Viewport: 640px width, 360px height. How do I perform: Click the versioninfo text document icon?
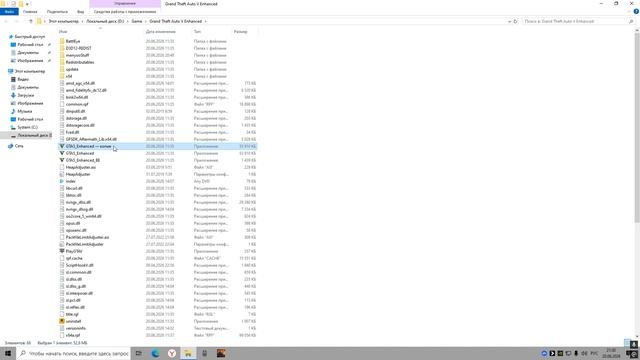pyautogui.click(x=62, y=328)
